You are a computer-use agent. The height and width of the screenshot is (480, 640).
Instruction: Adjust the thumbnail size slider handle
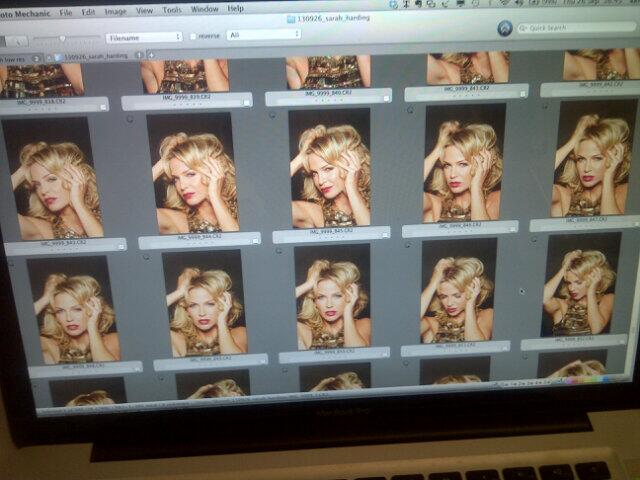click(62, 38)
